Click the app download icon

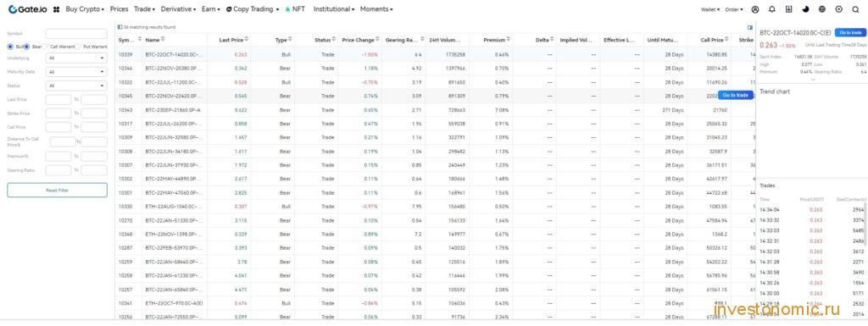(x=788, y=9)
